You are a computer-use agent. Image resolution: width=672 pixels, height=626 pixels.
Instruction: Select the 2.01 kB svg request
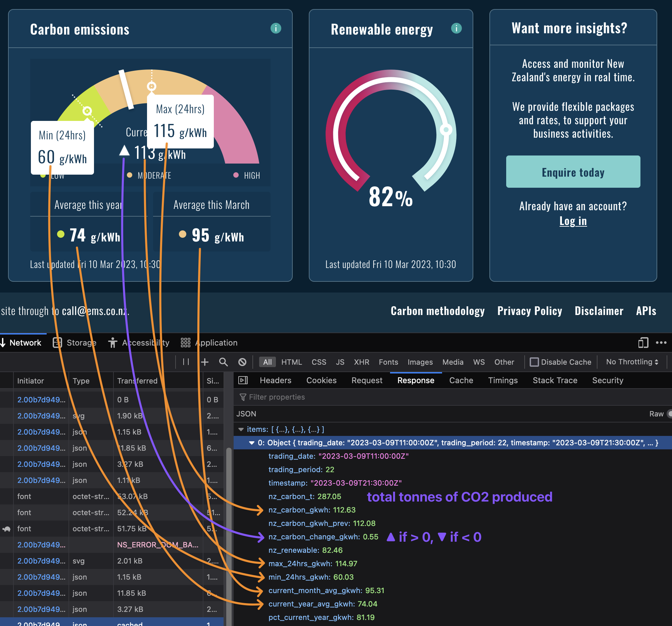pyautogui.click(x=111, y=561)
